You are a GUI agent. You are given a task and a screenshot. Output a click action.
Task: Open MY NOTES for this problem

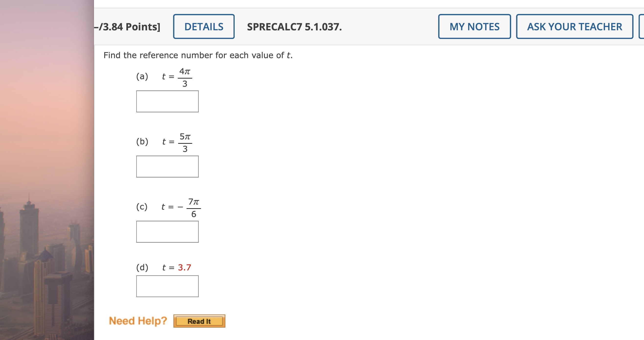pos(474,27)
